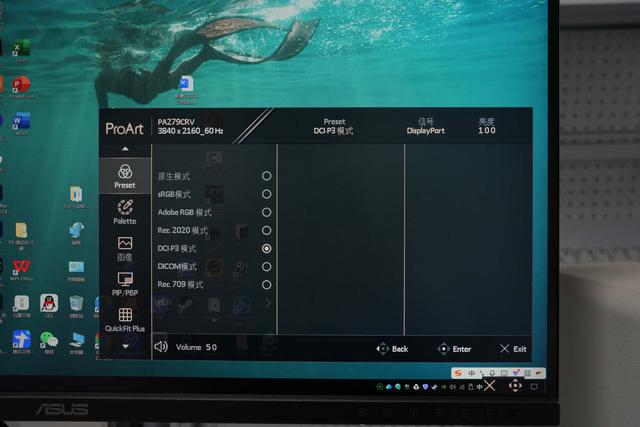
Task: Open the Palette menu in OSD sidebar
Action: (x=125, y=212)
